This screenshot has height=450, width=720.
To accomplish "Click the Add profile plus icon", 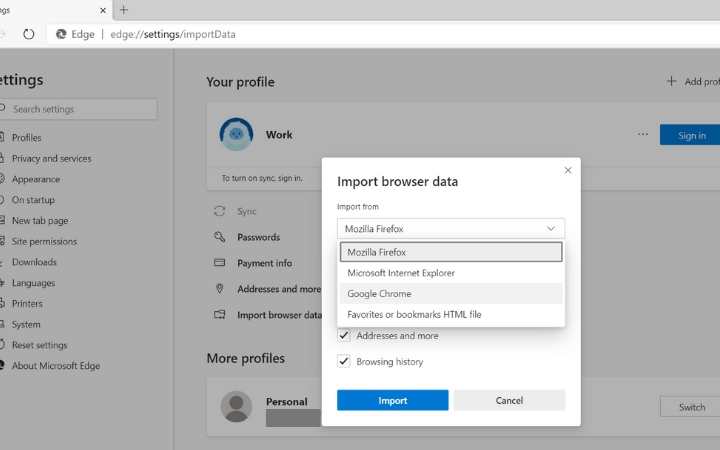I will (671, 81).
